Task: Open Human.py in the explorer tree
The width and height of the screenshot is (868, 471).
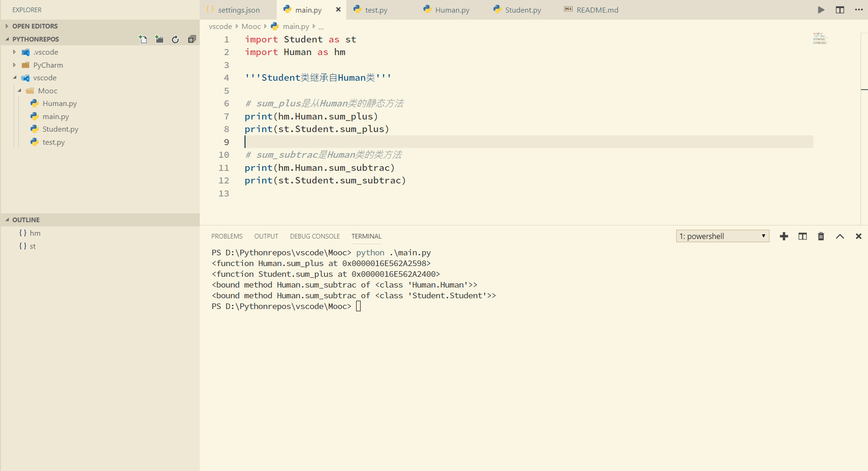Action: (x=59, y=103)
